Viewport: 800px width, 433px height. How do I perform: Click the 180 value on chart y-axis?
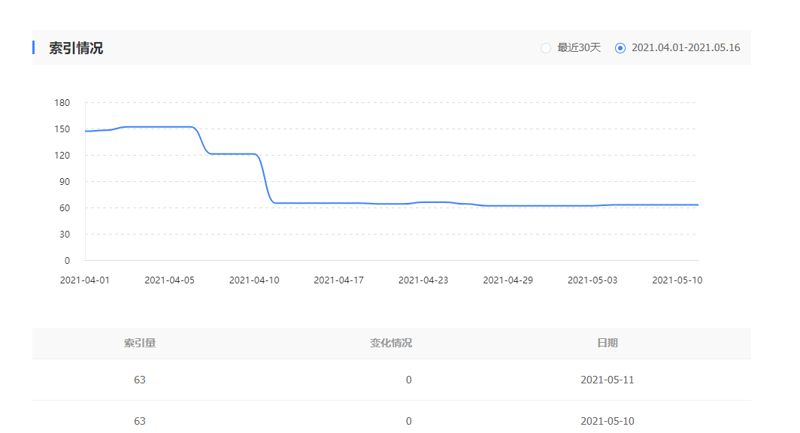click(x=62, y=103)
